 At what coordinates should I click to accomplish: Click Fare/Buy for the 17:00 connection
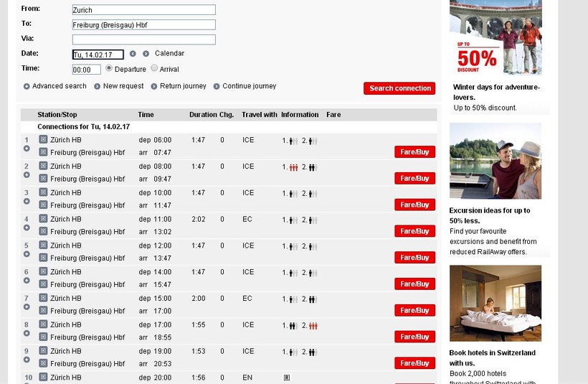(x=414, y=337)
